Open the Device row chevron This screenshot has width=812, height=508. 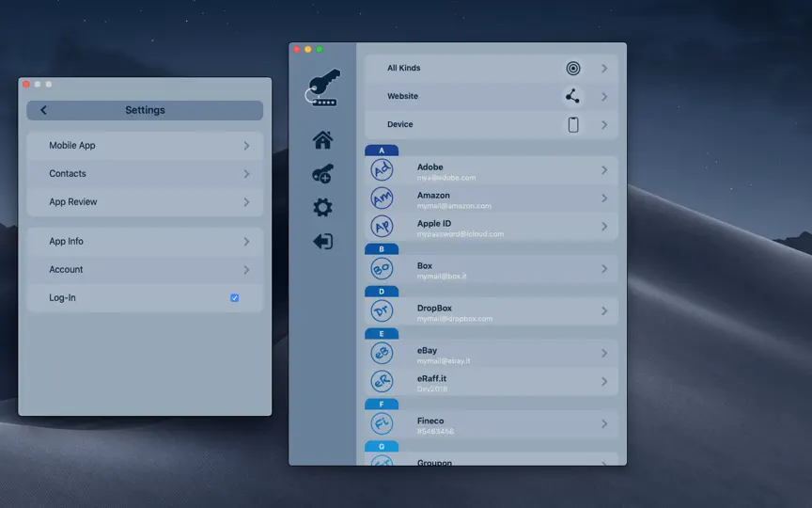pyautogui.click(x=604, y=125)
